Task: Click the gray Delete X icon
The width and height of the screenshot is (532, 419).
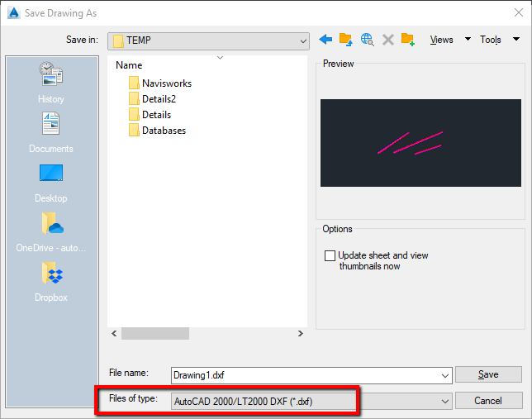Action: [388, 40]
